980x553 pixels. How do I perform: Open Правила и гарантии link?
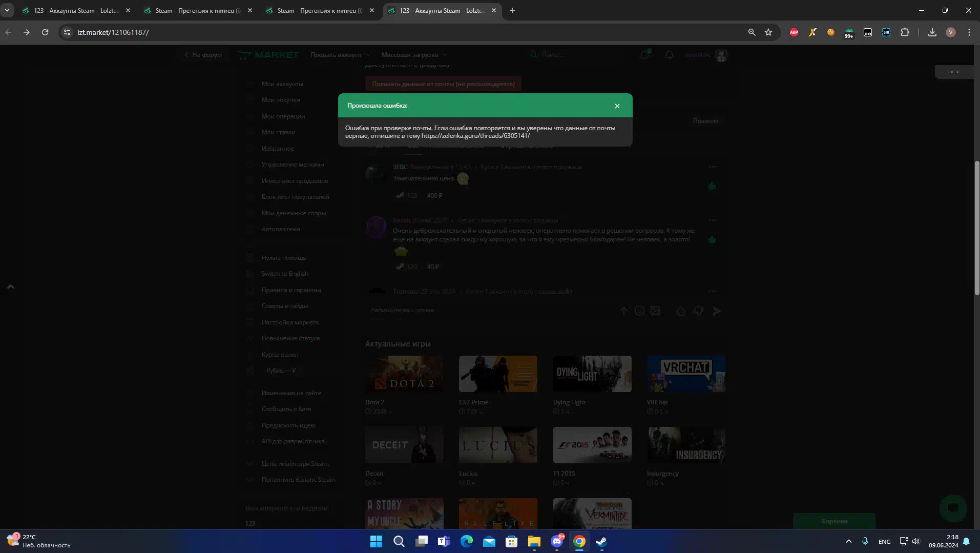tap(291, 290)
